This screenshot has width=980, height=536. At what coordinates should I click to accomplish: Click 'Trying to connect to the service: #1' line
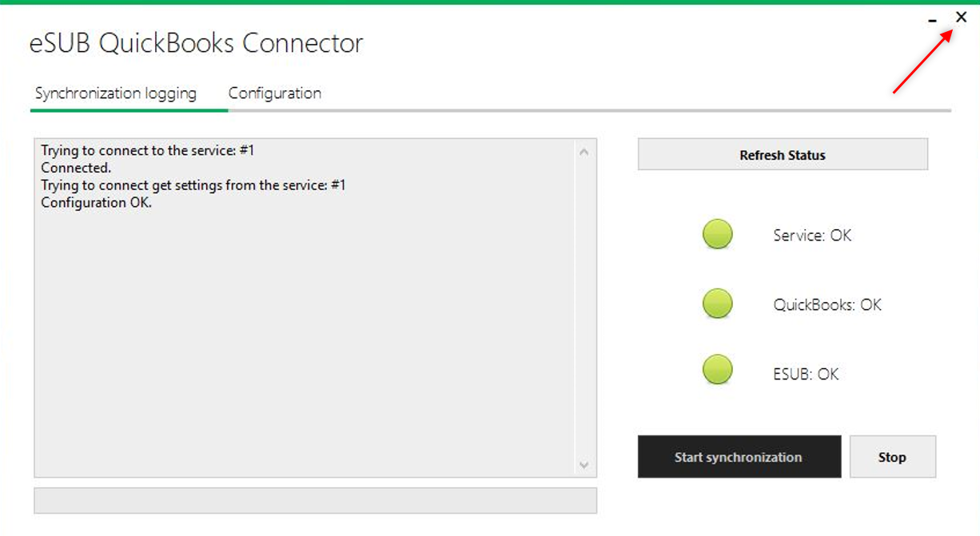coord(148,150)
